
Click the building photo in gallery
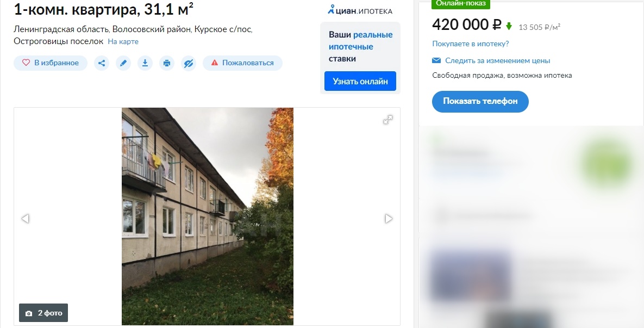pos(208,216)
